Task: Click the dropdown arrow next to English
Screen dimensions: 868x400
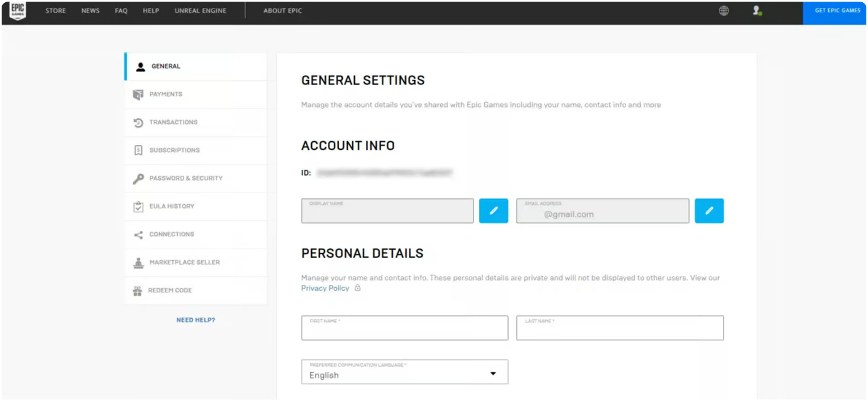Action: pos(493,374)
